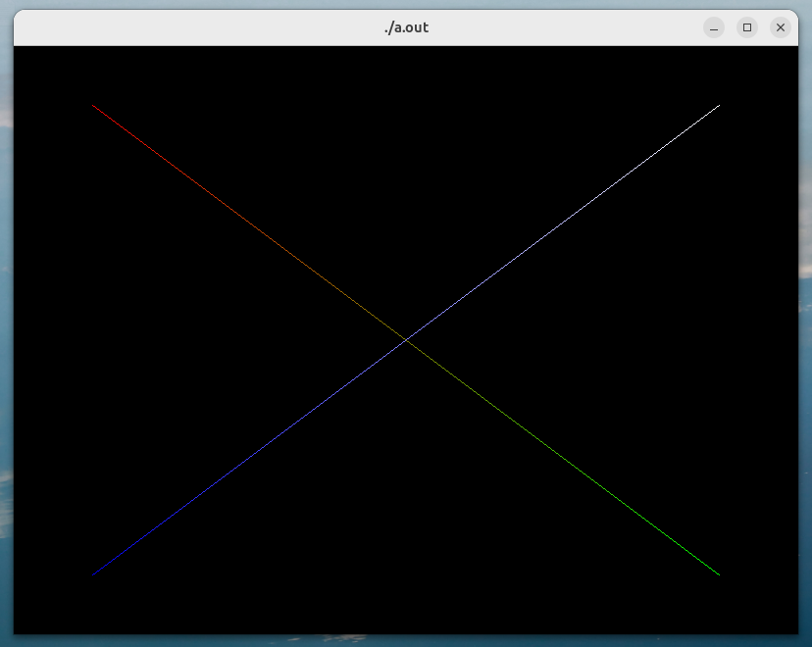Image resolution: width=812 pixels, height=647 pixels.
Task: Click empty title bar left of the title
Action: point(196,27)
